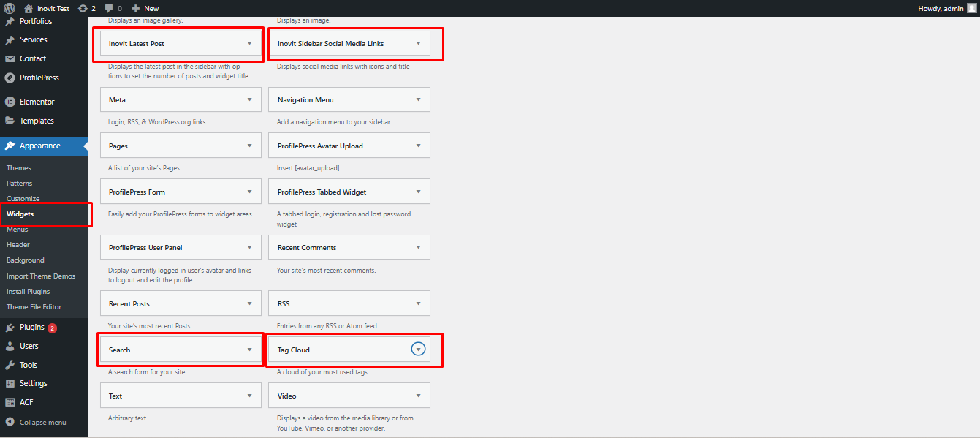
Task: Open the comments bubble icon
Action: (109, 8)
